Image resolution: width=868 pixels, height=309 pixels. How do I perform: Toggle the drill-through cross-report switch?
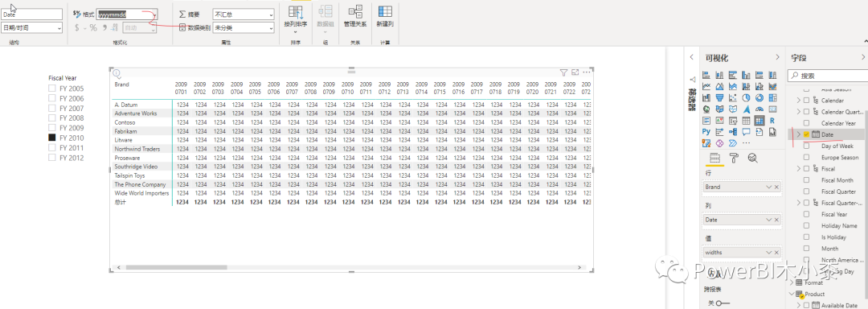click(x=723, y=303)
